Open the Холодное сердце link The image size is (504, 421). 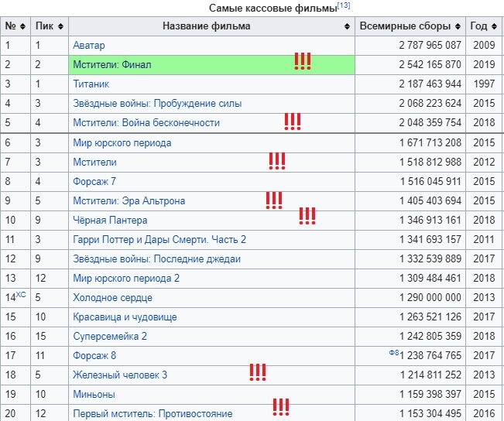click(x=112, y=298)
